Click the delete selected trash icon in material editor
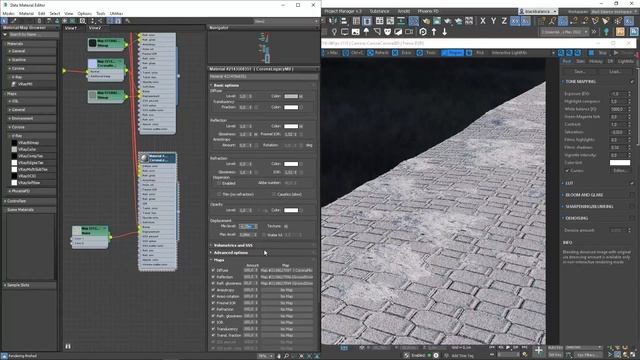Image resolution: width=640 pixels, height=360 pixels. pyautogui.click(x=39, y=21)
